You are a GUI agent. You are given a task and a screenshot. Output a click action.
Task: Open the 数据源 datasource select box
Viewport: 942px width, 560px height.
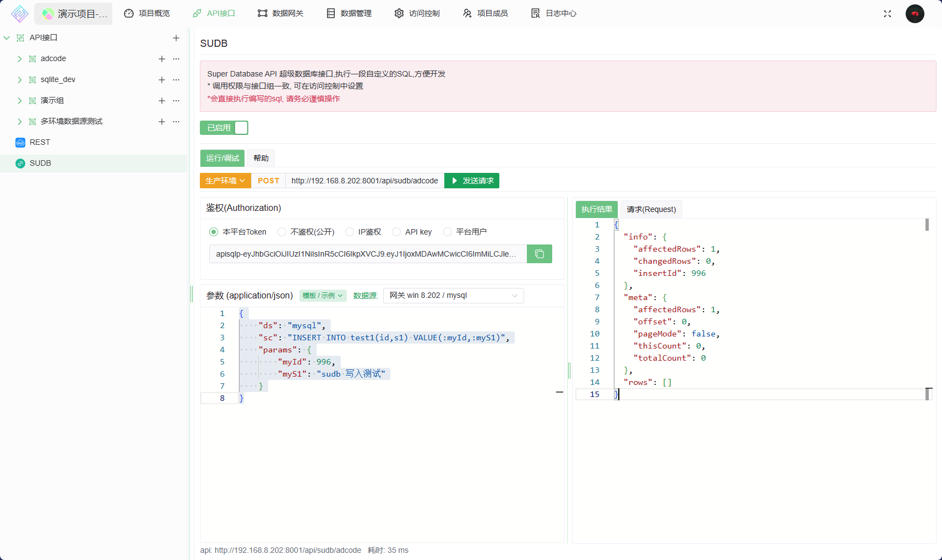click(x=453, y=296)
